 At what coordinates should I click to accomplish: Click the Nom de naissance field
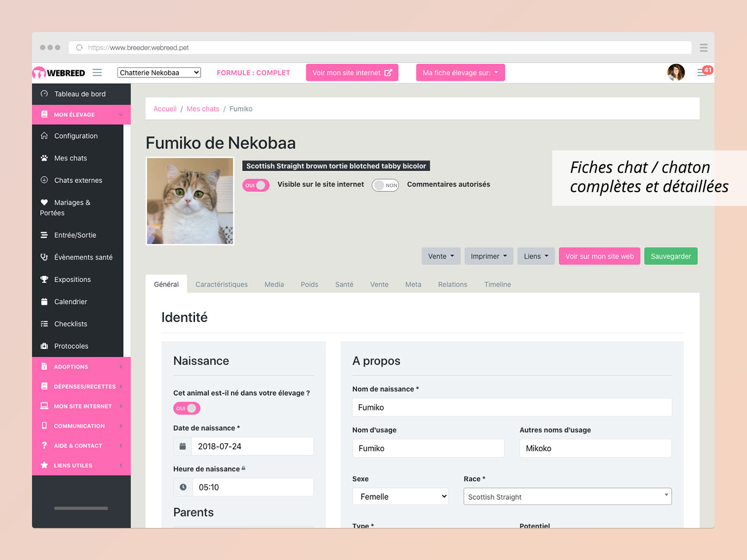click(x=512, y=407)
